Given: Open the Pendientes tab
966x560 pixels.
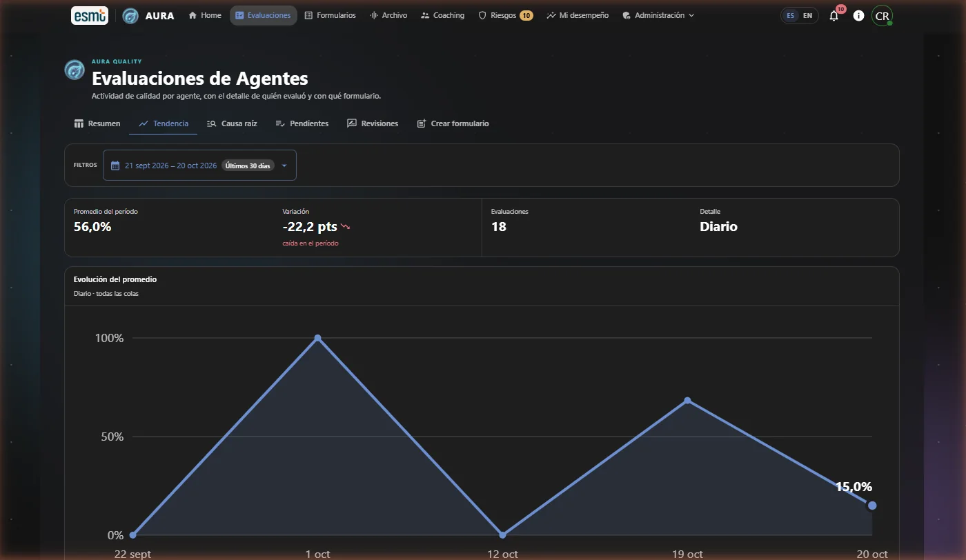Looking at the screenshot, I should [x=302, y=123].
